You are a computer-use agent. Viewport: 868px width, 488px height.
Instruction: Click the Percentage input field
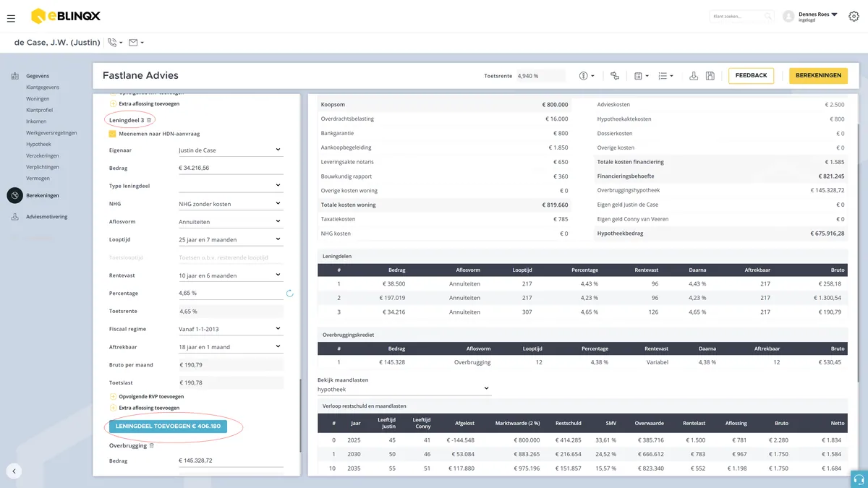231,294
